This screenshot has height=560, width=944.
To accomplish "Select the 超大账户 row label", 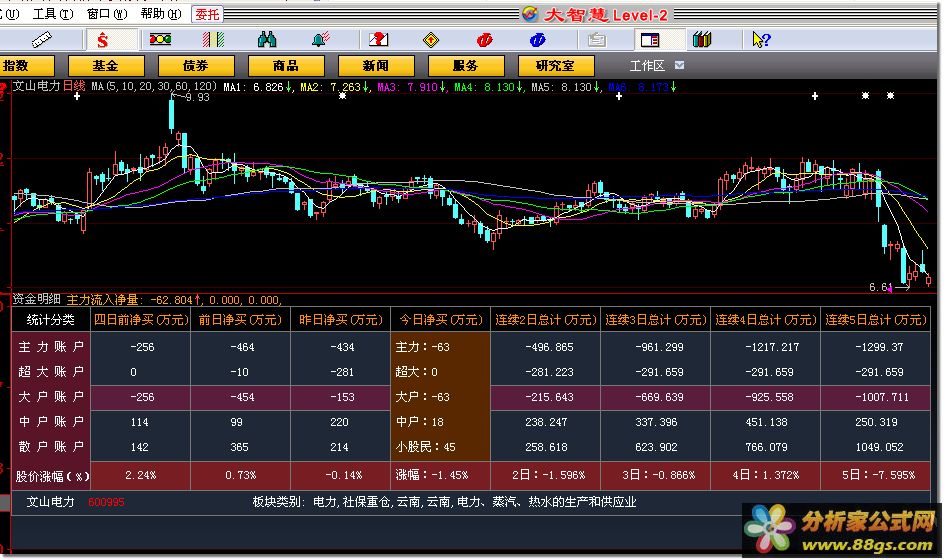I will [x=51, y=372].
